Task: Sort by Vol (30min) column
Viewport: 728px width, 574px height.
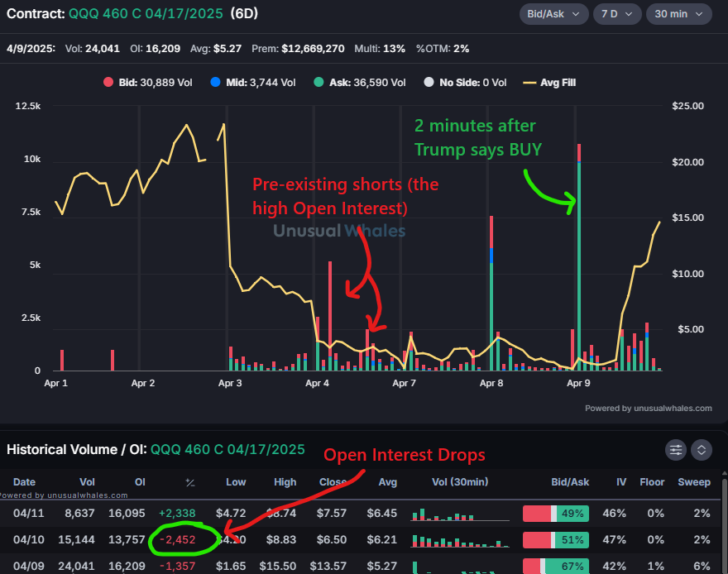Action: pos(460,482)
